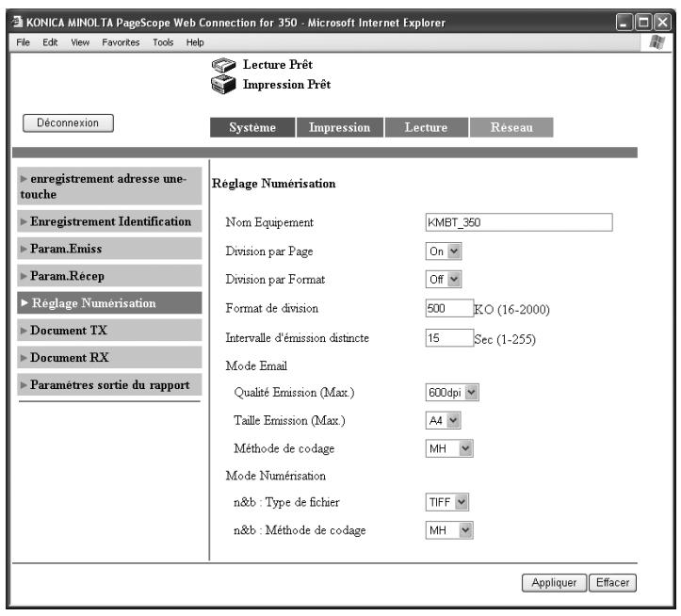The width and height of the screenshot is (681, 616).
Task: Click the Format de division input field
Action: tap(449, 308)
